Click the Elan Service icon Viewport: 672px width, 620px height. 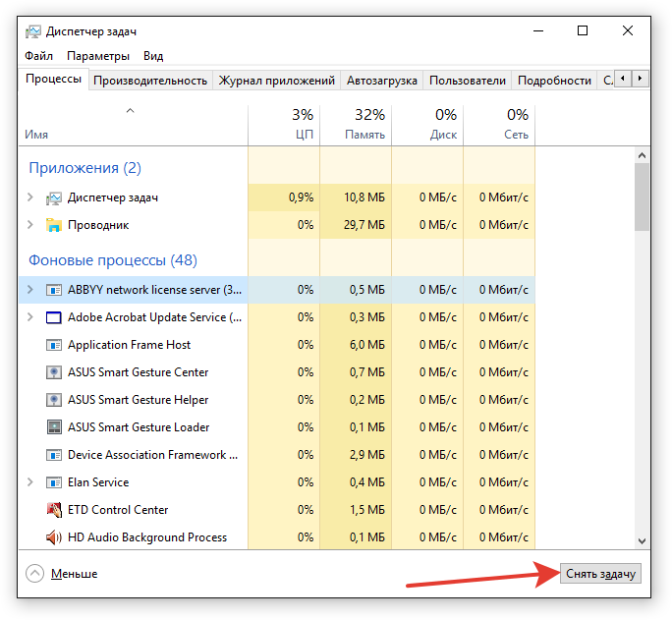54,482
